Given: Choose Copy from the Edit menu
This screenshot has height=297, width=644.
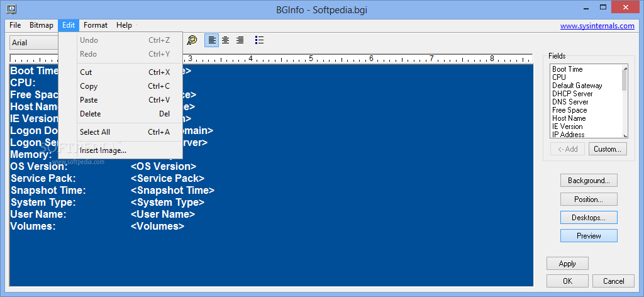Looking at the screenshot, I should (x=125, y=86).
